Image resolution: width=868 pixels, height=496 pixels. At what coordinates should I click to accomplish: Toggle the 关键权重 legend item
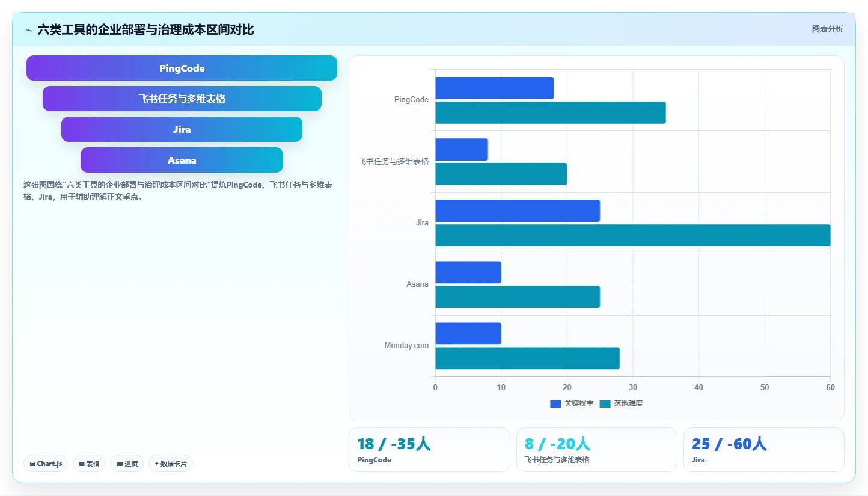coord(572,403)
